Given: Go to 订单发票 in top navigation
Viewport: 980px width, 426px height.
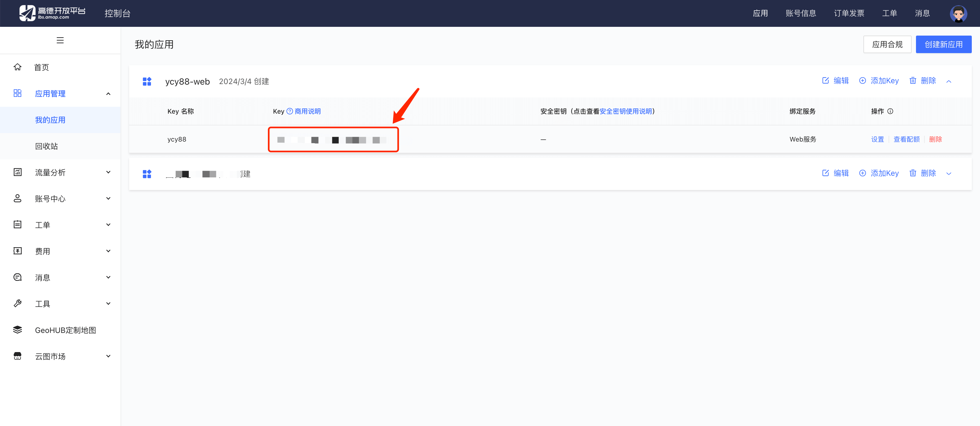Looking at the screenshot, I should coord(849,13).
